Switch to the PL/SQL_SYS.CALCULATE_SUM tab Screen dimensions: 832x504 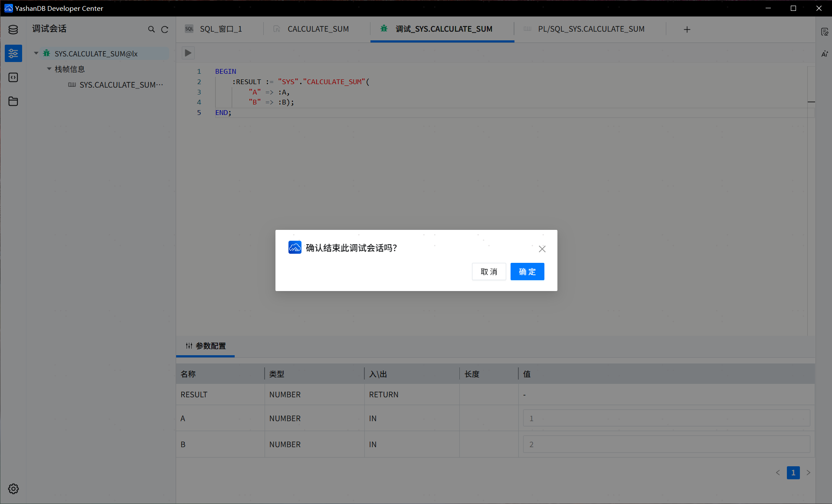(591, 29)
